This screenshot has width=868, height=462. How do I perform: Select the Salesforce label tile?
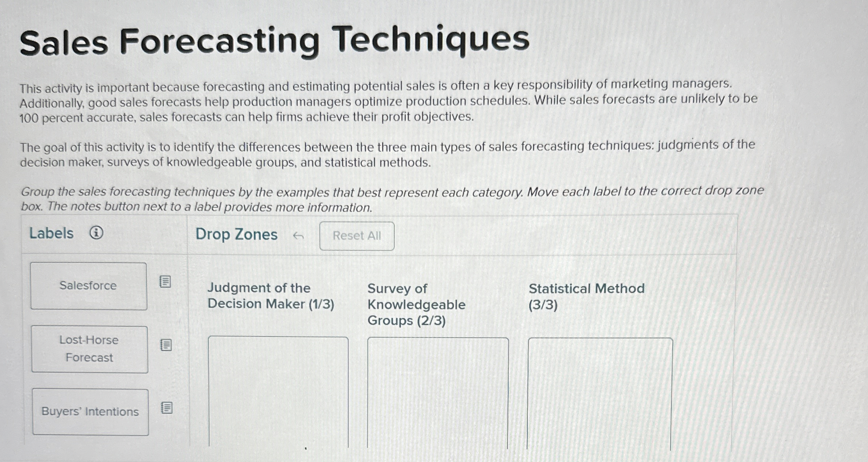pos(88,286)
